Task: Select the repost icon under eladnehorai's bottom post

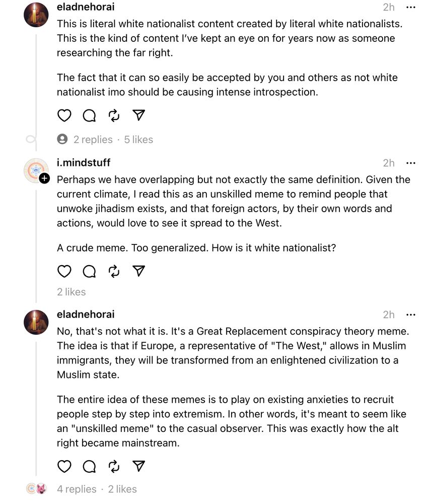Action: tap(113, 467)
